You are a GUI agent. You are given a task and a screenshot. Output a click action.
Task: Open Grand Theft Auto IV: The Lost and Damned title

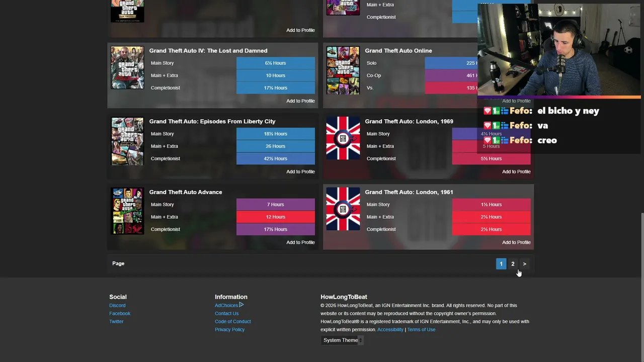pyautogui.click(x=208, y=51)
